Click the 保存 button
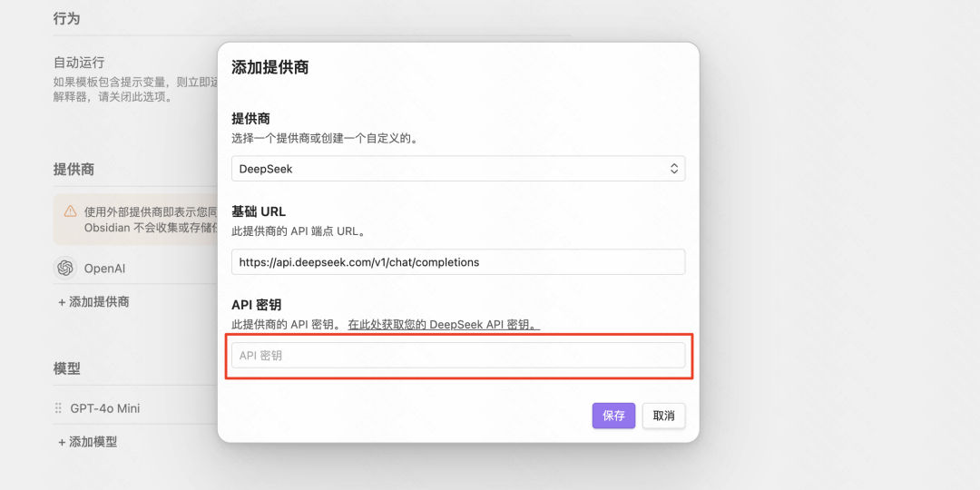This screenshot has height=490, width=980. pos(613,416)
